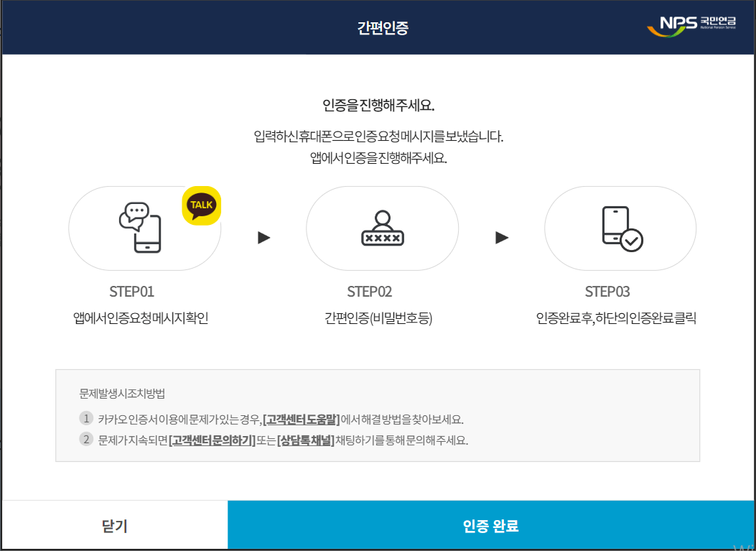
Task: Click the STEP02 password keypad icon
Action: coord(382,228)
